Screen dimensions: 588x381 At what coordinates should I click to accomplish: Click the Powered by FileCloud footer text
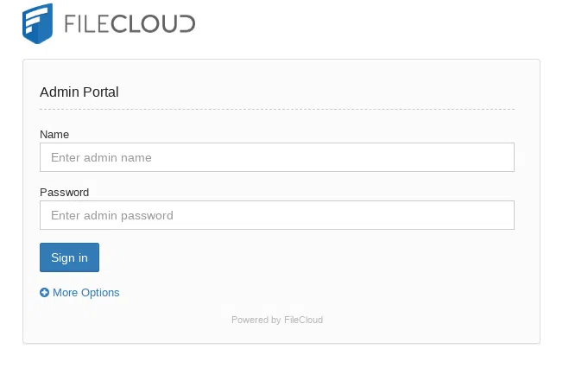276,320
